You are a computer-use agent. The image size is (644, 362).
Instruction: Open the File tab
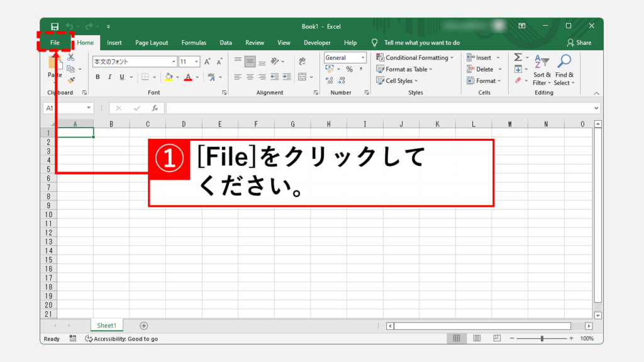point(55,43)
